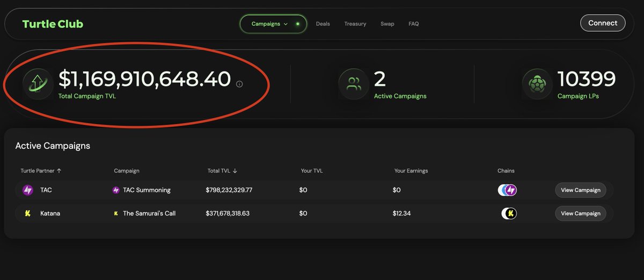This screenshot has height=280, width=644.
Task: Click the $798,232,329.77 TVL value
Action: (229, 190)
